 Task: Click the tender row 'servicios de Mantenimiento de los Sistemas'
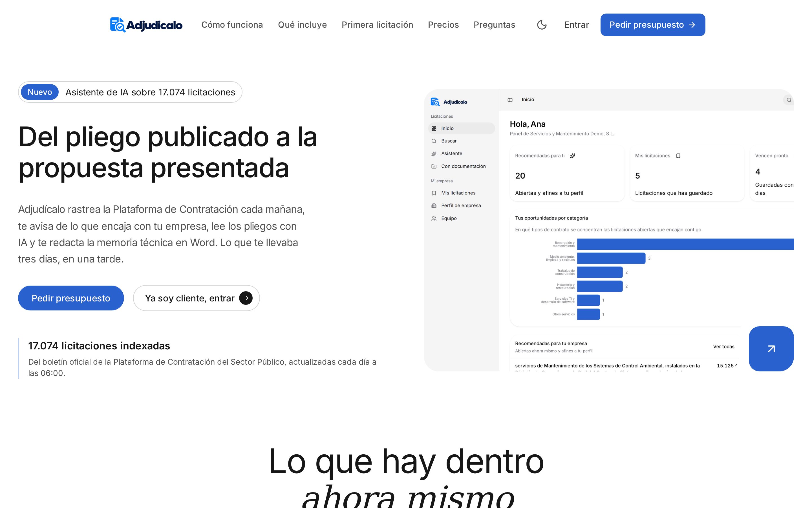click(624, 365)
